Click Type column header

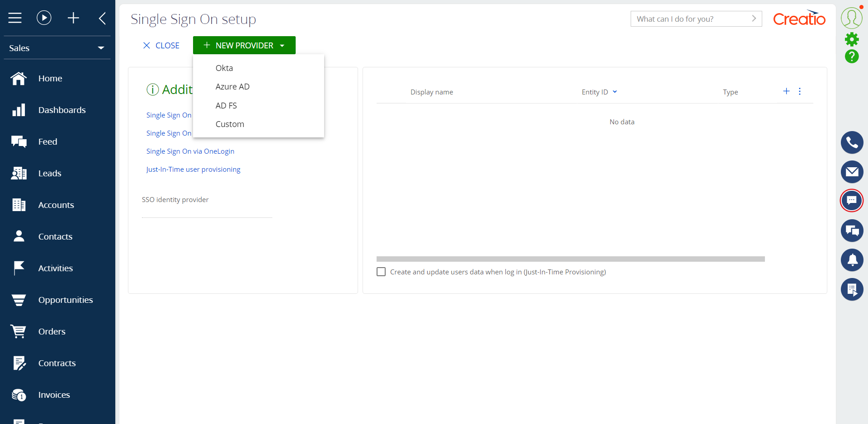[x=730, y=92]
